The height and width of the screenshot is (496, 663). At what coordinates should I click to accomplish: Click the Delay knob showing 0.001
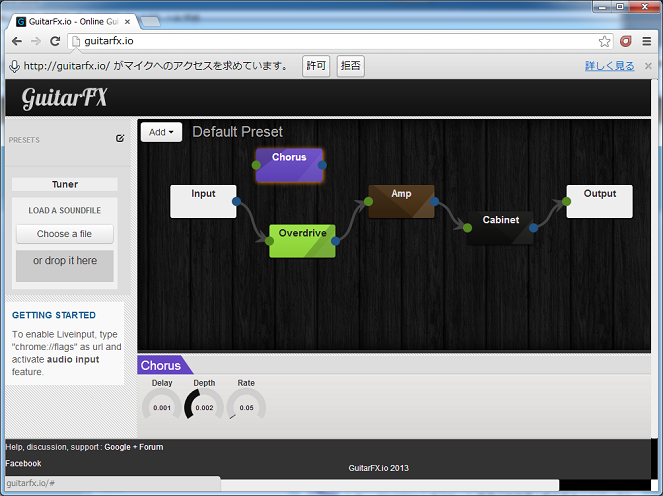point(162,405)
